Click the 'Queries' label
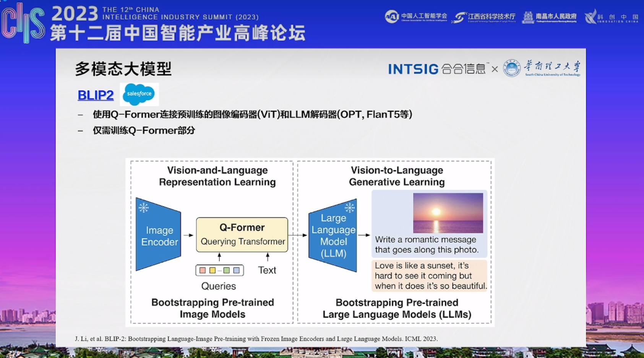Viewport: 644px width, 358px height. tap(219, 286)
